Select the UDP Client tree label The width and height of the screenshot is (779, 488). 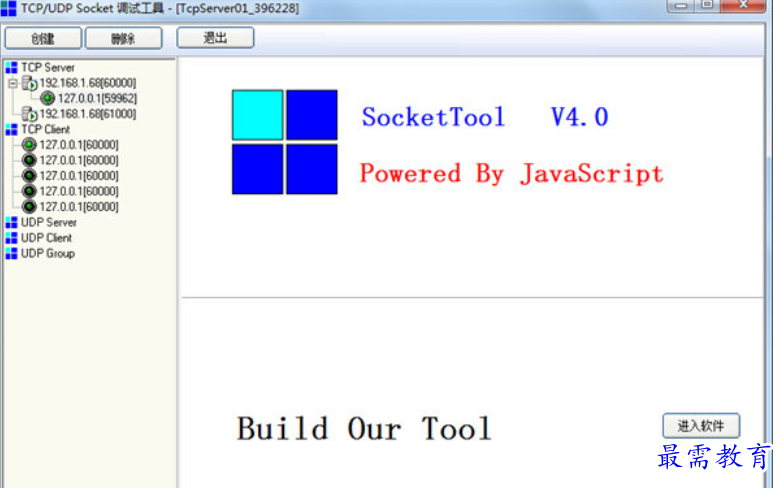(x=46, y=238)
